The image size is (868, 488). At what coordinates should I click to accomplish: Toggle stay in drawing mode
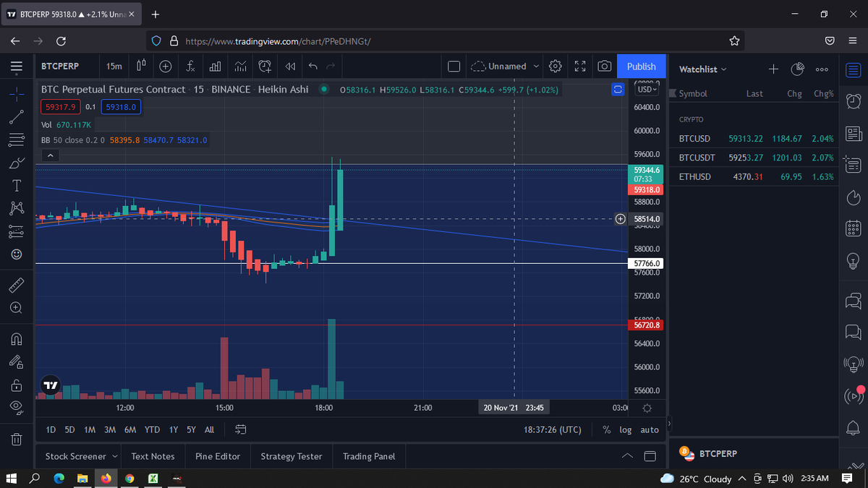coord(16,361)
